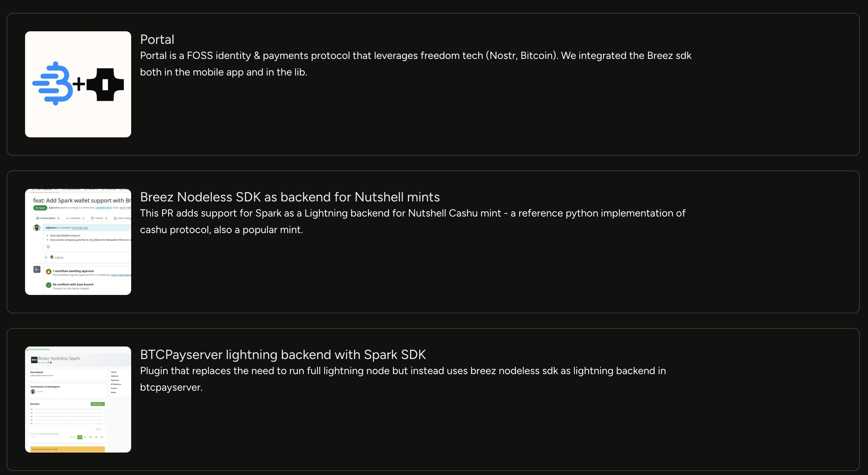Click the green Open pull request badge
868x475 pixels.
[x=40, y=208]
